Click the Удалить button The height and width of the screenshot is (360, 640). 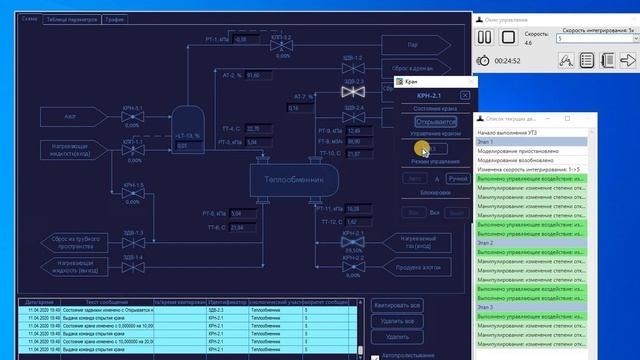pos(397,337)
